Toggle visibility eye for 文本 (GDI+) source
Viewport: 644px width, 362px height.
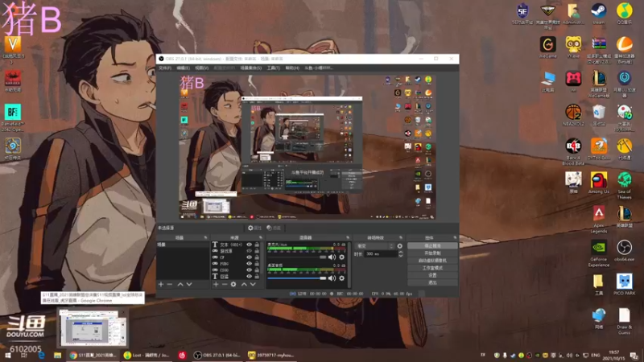(x=249, y=245)
